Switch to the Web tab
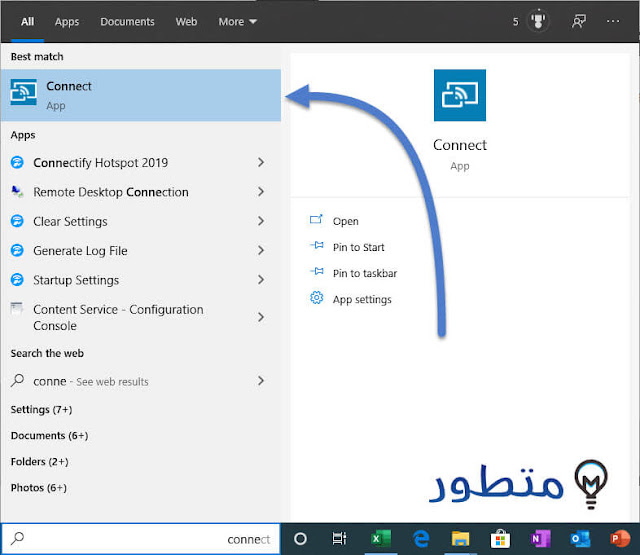Screen dimensions: 640x555 (186, 21)
